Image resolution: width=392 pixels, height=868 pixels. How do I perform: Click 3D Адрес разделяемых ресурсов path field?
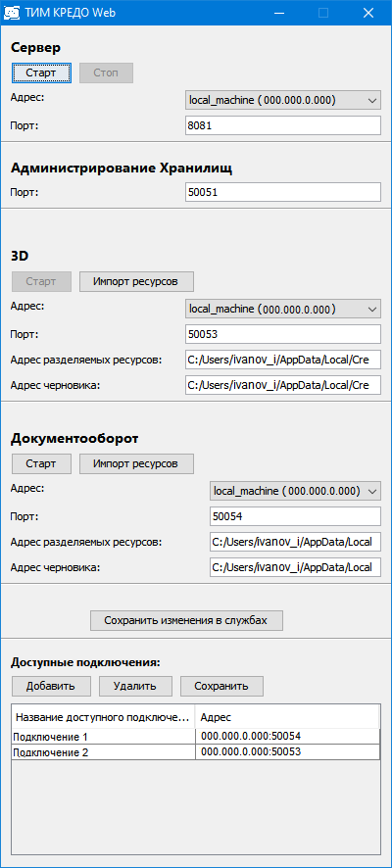283,360
